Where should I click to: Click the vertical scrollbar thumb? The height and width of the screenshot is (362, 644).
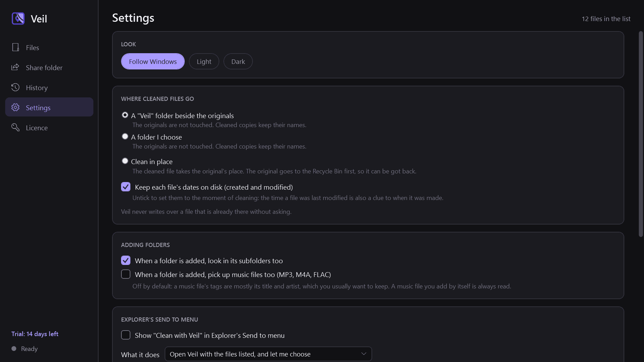[x=641, y=134]
